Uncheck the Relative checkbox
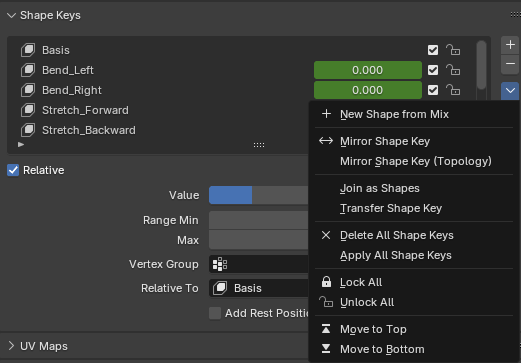Image resolution: width=521 pixels, height=363 pixels. (13, 170)
